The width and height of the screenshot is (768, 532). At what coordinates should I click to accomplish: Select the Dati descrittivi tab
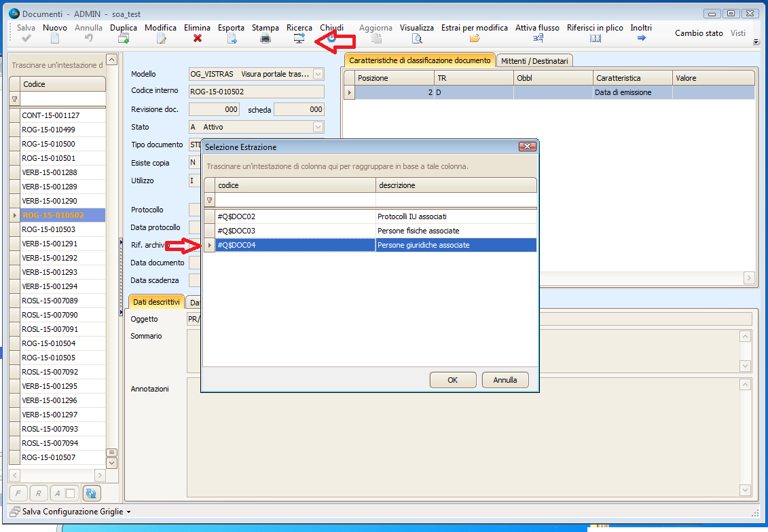156,303
